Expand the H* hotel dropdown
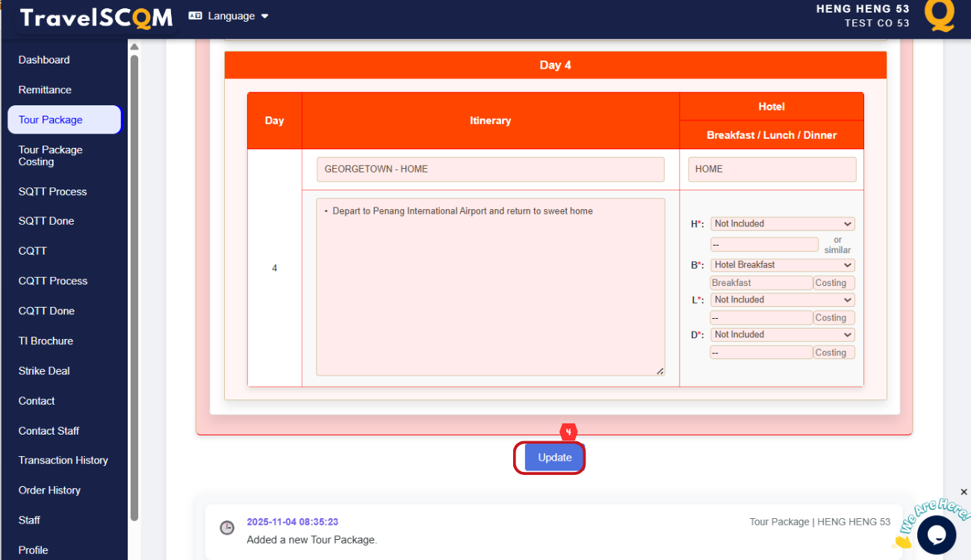 tap(782, 224)
